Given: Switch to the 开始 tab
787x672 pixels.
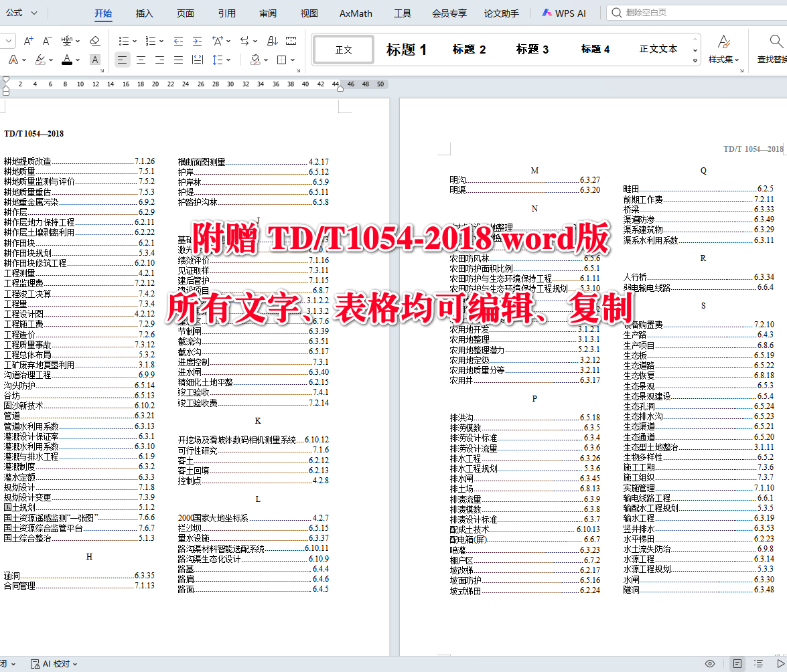Looking at the screenshot, I should coord(103,13).
